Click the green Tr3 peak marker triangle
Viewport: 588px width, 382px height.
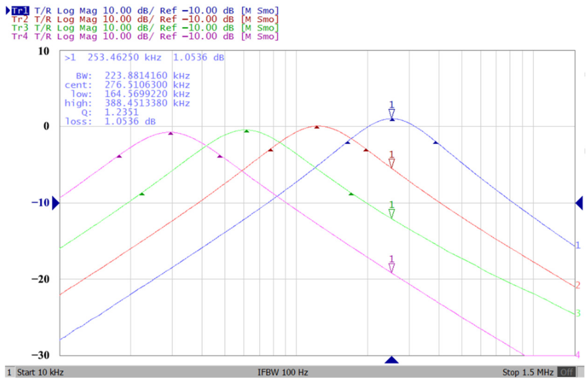point(246,131)
